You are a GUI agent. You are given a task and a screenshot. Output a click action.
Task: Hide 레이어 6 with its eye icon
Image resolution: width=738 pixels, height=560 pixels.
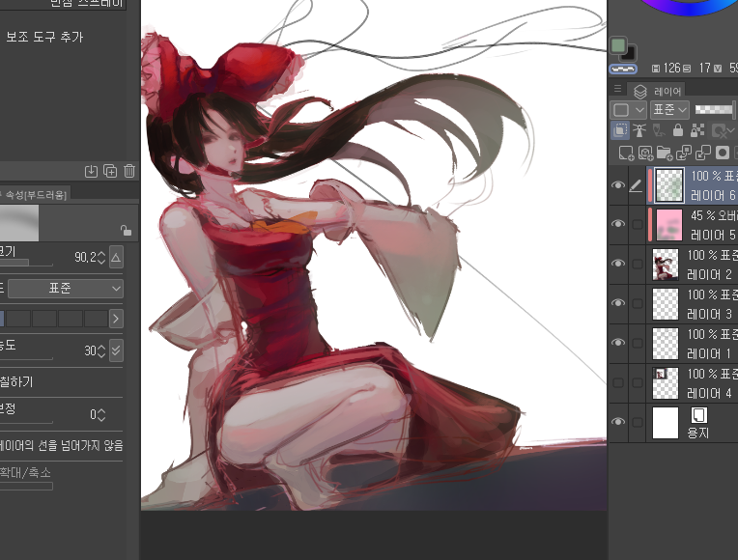coord(618,185)
